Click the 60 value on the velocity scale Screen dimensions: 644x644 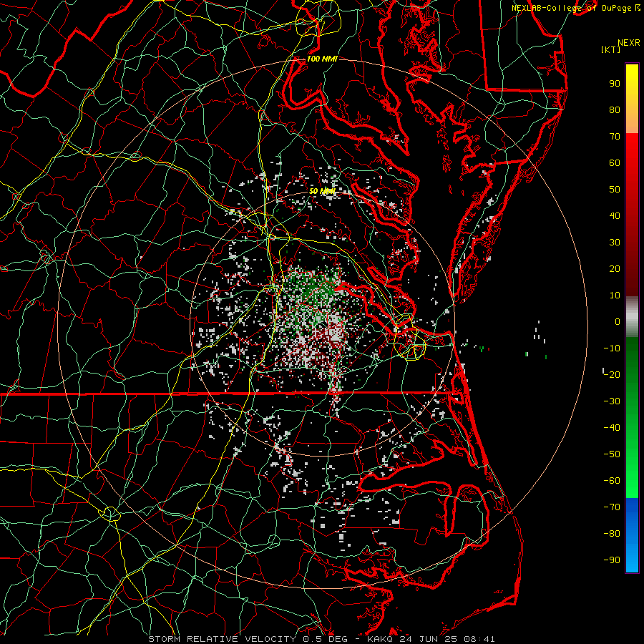click(x=615, y=163)
